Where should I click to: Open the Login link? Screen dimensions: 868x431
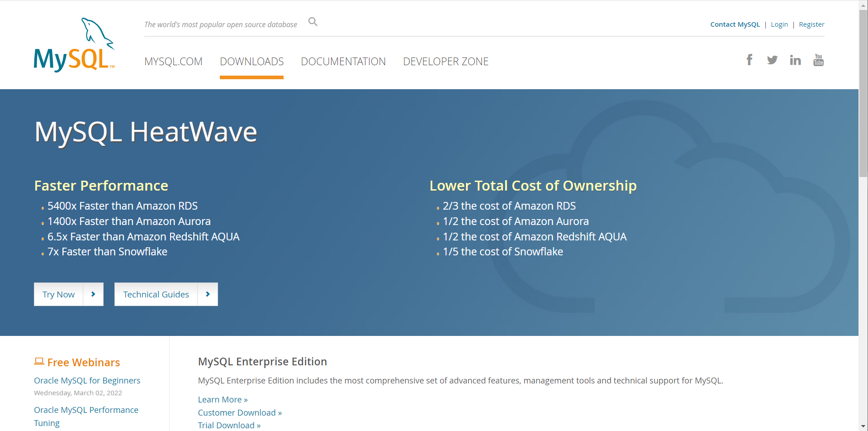779,24
